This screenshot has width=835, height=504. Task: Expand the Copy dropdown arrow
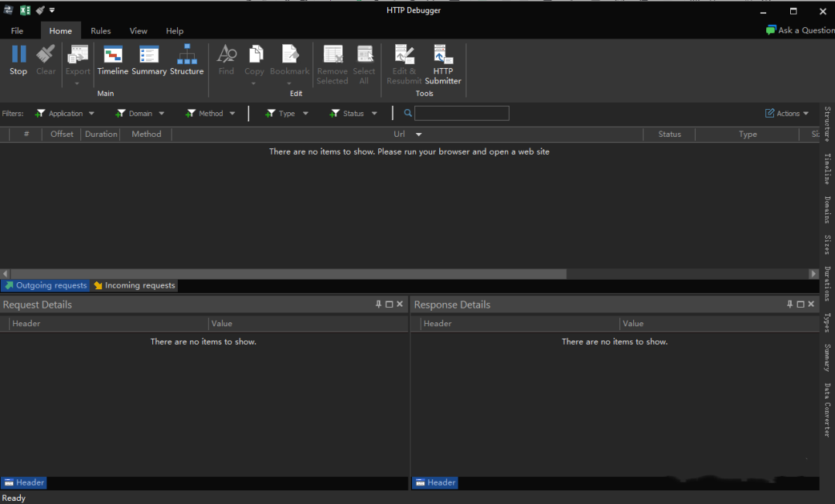(x=254, y=83)
